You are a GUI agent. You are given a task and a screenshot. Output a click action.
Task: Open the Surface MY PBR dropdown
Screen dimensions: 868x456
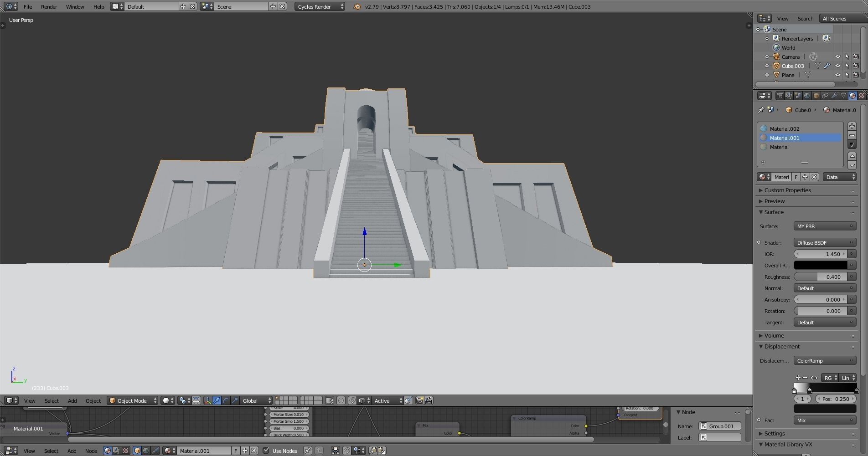825,226
